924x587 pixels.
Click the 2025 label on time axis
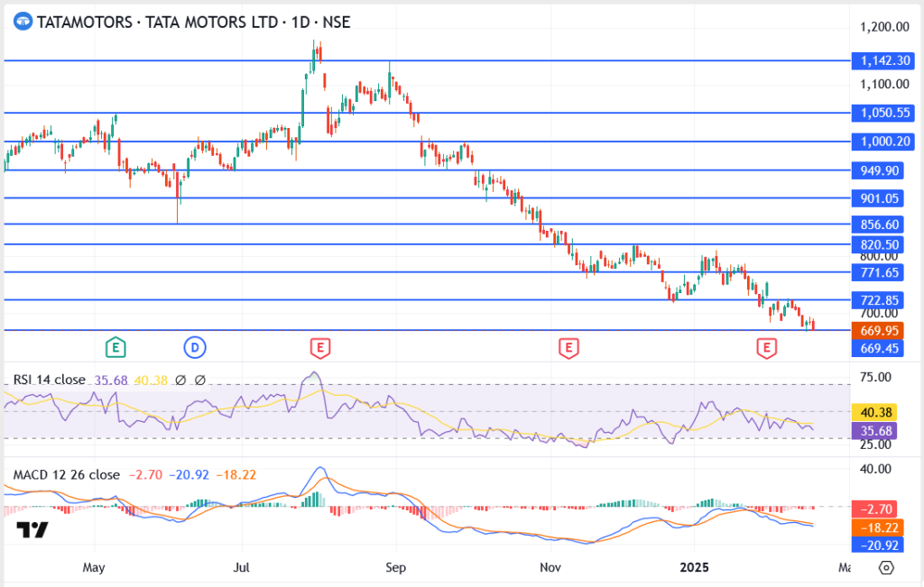[x=694, y=568]
